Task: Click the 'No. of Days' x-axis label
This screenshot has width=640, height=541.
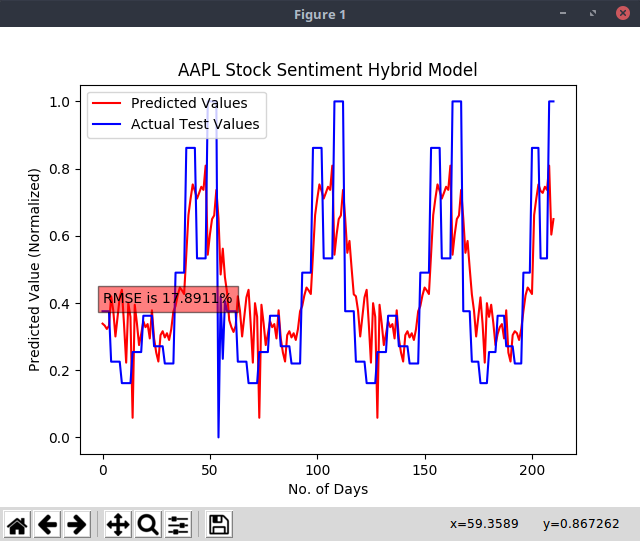Action: (x=328, y=489)
